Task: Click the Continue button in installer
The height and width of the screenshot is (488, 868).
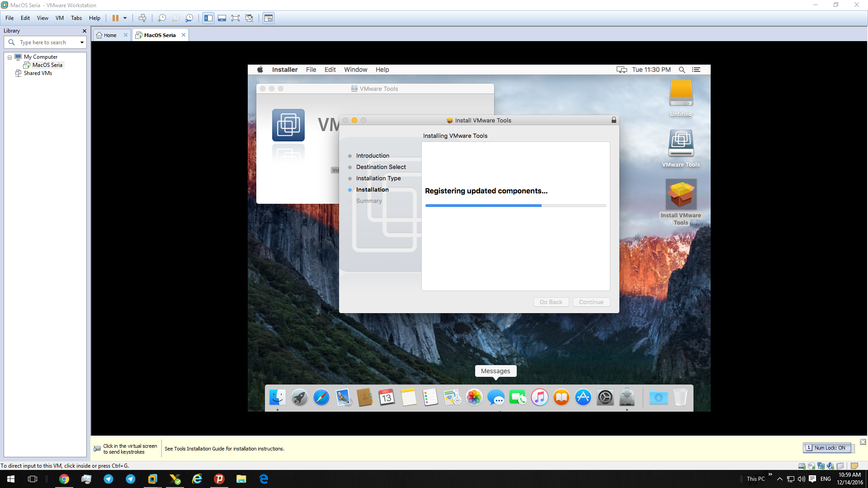Action: [x=591, y=302]
